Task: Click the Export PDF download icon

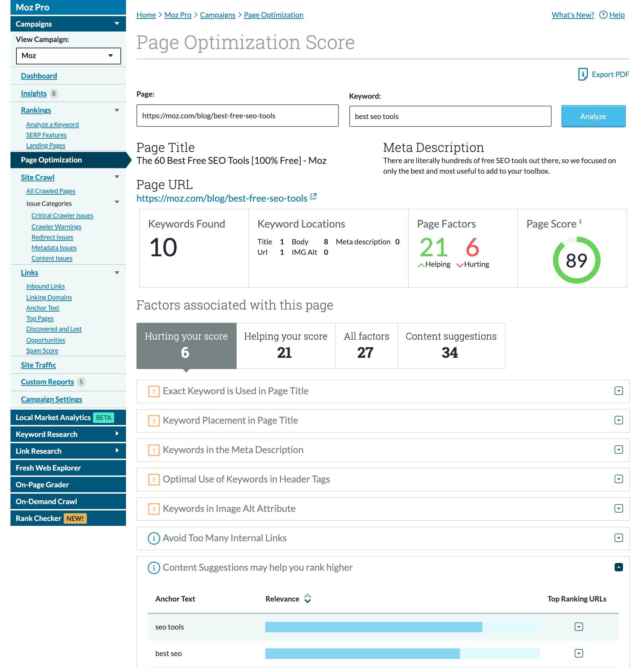Action: click(x=583, y=74)
